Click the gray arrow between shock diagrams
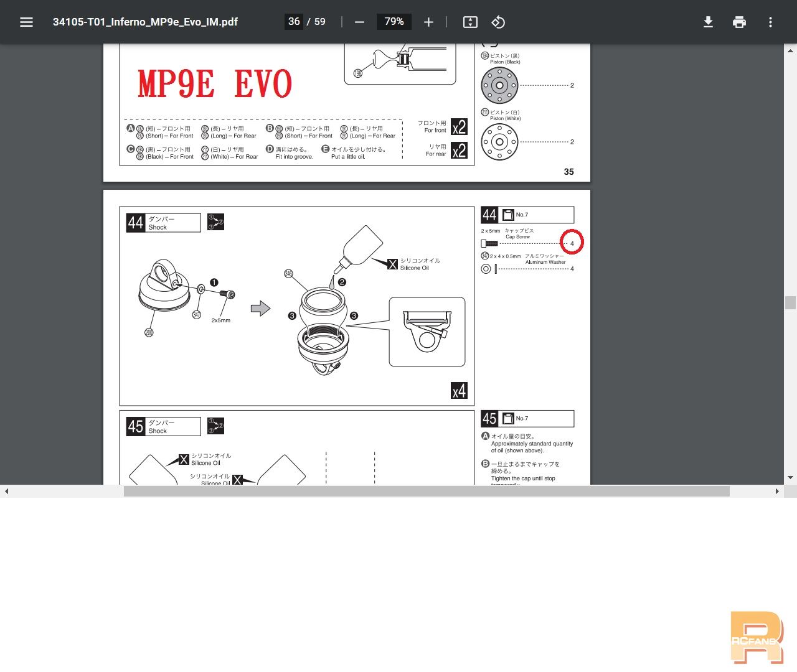Image resolution: width=797 pixels, height=672 pixels. (x=260, y=309)
